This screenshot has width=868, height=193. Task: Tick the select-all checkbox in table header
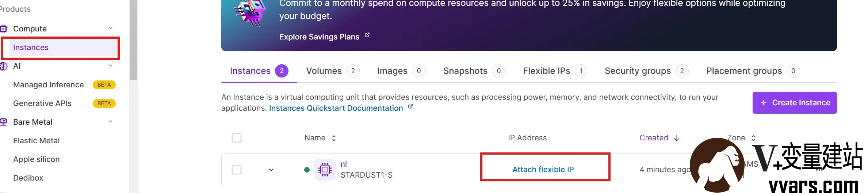(237, 138)
